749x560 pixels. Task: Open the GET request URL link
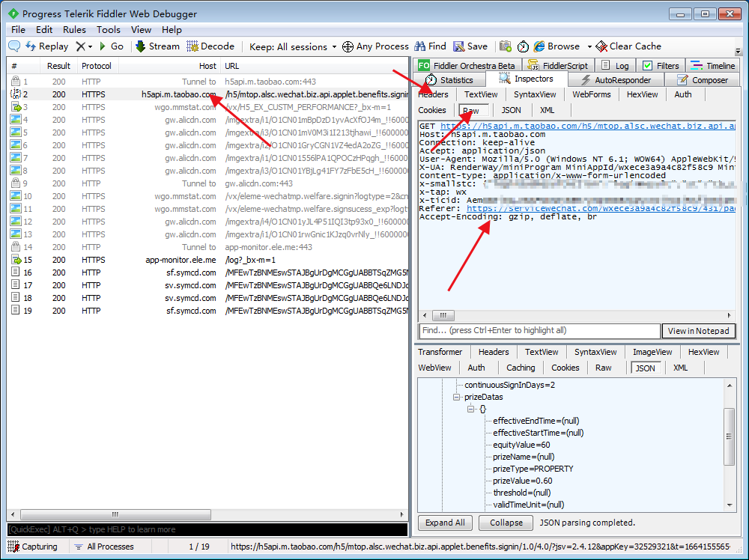tap(587, 126)
